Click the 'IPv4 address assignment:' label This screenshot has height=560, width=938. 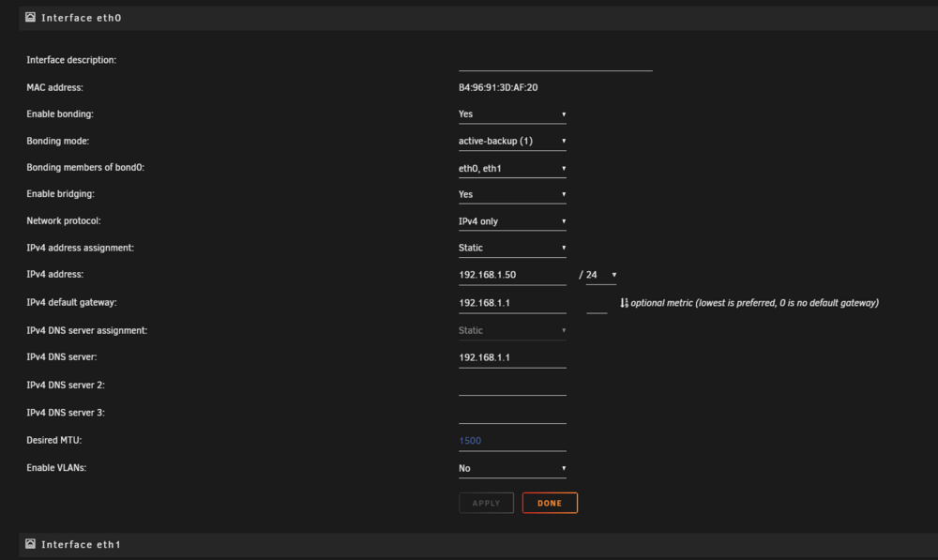click(x=80, y=248)
